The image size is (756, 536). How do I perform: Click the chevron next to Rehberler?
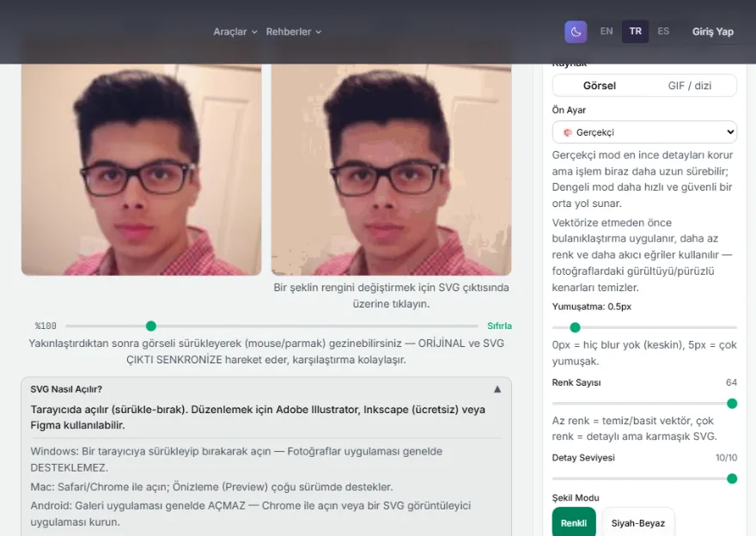tap(318, 33)
